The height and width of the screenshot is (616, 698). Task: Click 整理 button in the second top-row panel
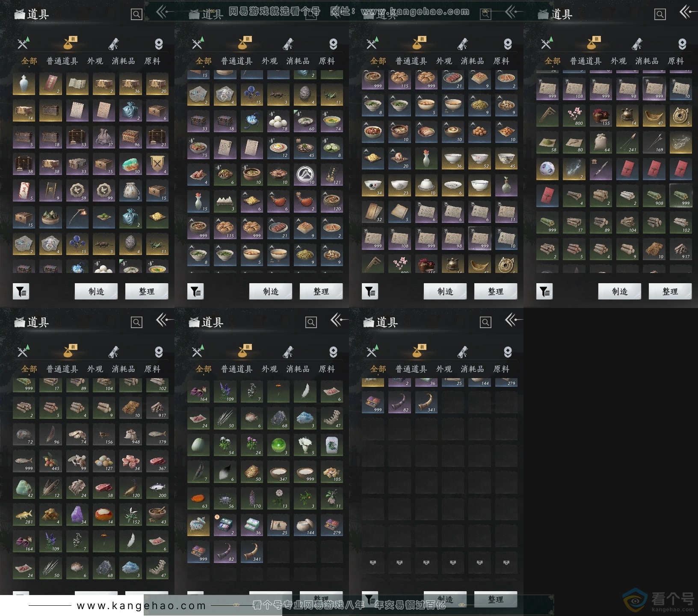click(321, 291)
